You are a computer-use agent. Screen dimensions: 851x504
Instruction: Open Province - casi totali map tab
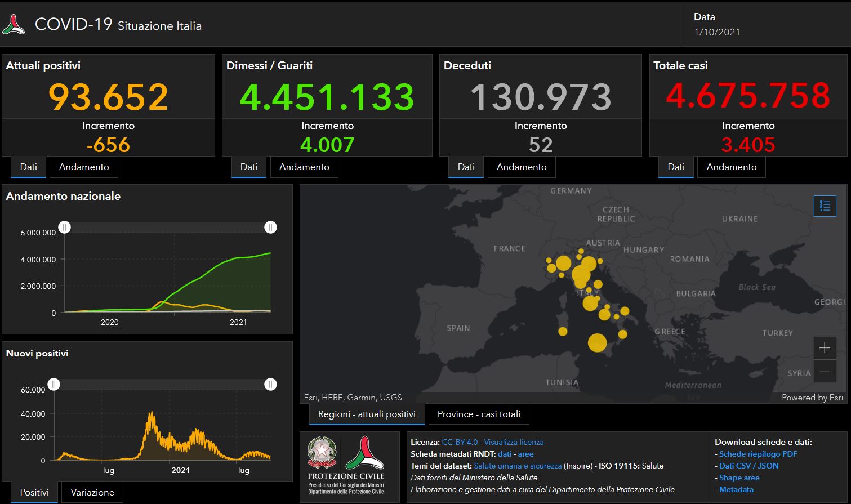479,414
